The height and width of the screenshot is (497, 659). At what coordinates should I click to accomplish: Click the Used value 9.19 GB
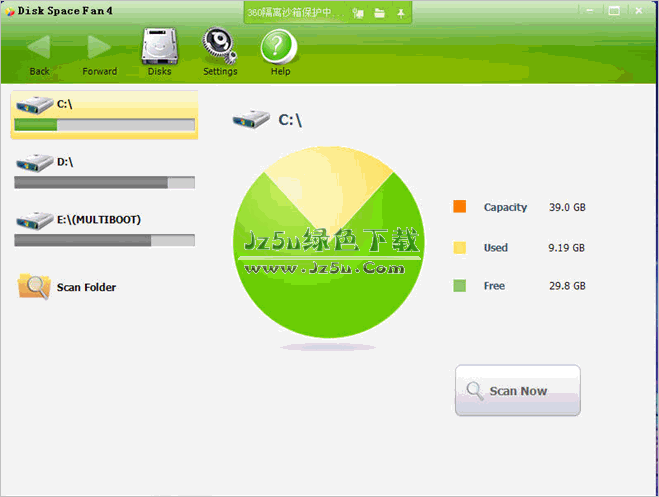(567, 248)
